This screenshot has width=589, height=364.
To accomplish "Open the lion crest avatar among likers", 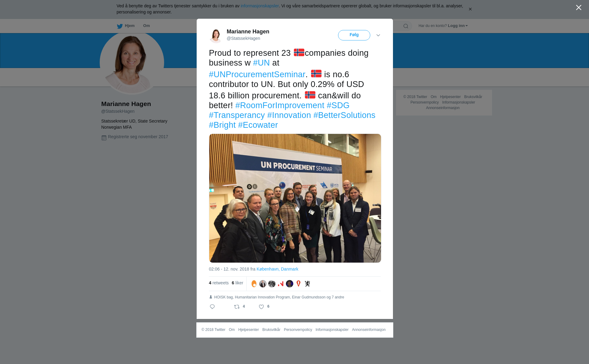I will [307, 284].
